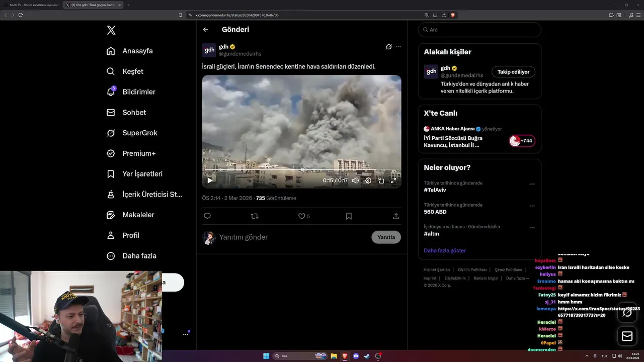Open the #TelAviv trend
Screen dimensions: 644x362
coord(435,190)
